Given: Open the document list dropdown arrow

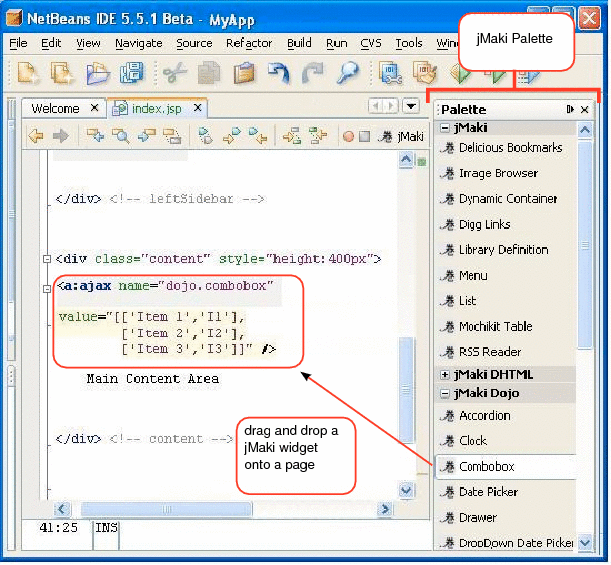Looking at the screenshot, I should [411, 106].
